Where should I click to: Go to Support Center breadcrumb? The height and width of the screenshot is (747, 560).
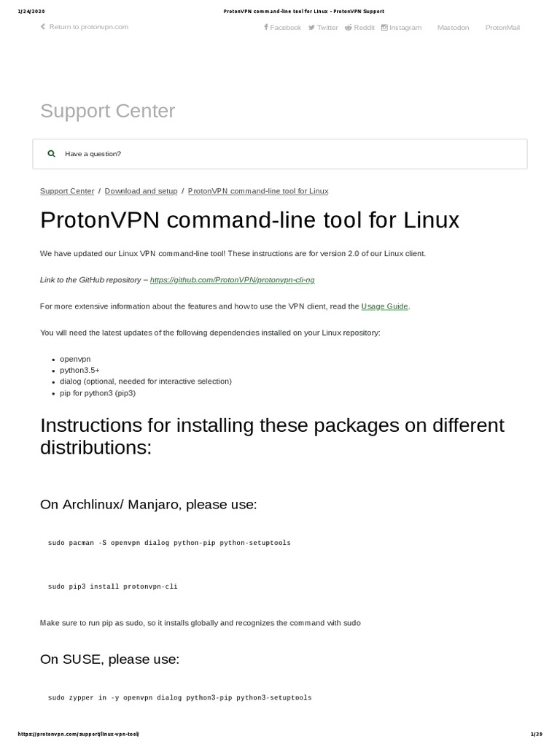[67, 191]
